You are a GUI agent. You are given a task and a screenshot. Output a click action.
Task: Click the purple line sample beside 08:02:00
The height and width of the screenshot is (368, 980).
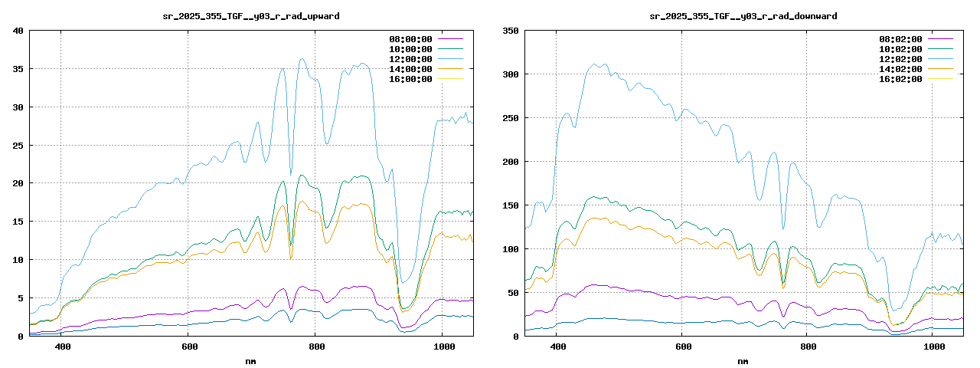pyautogui.click(x=940, y=39)
